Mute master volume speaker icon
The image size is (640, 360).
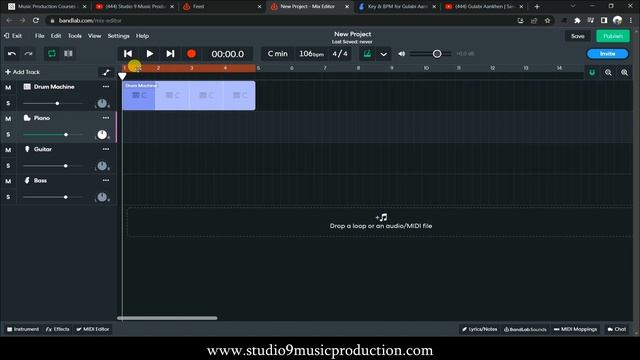(402, 53)
